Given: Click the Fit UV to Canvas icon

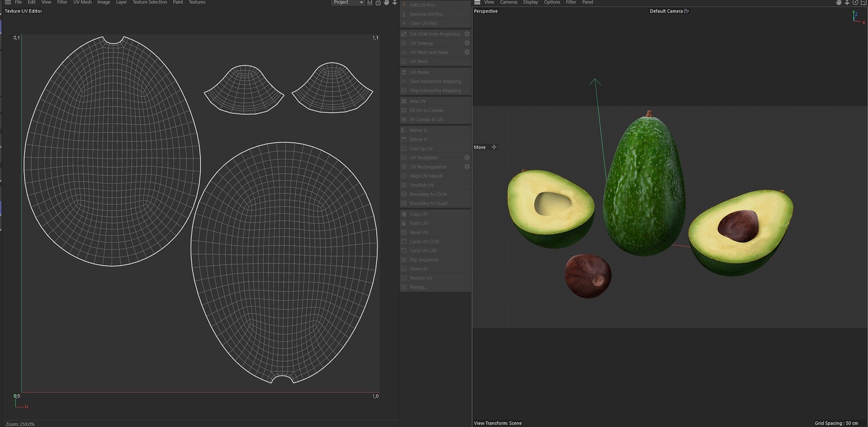Looking at the screenshot, I should coord(404,111).
